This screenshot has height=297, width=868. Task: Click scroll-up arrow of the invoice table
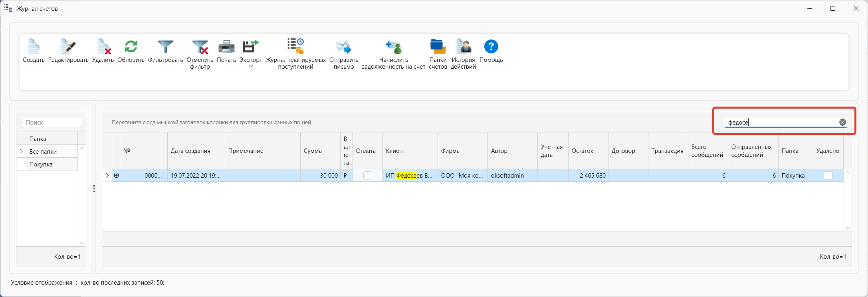pyautogui.click(x=848, y=172)
